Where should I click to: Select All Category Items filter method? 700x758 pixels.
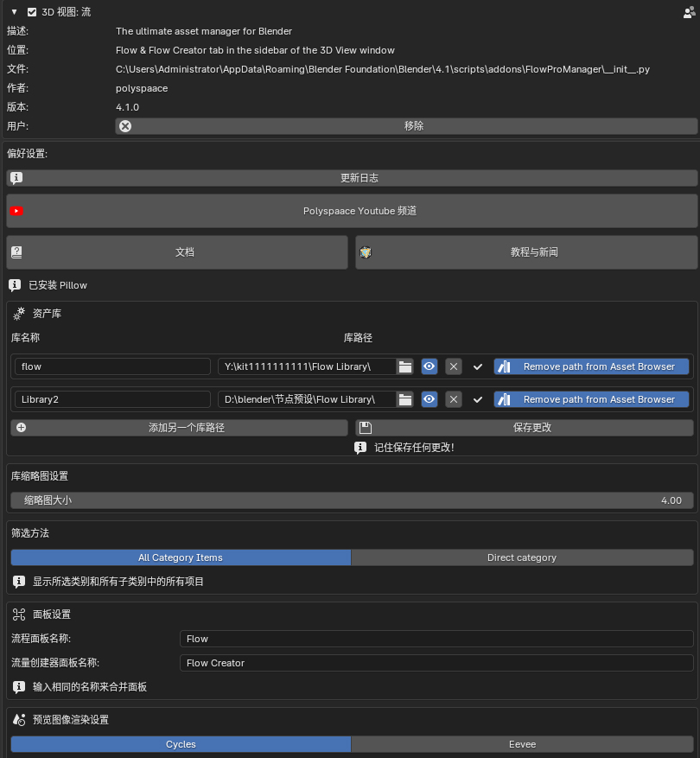point(181,557)
